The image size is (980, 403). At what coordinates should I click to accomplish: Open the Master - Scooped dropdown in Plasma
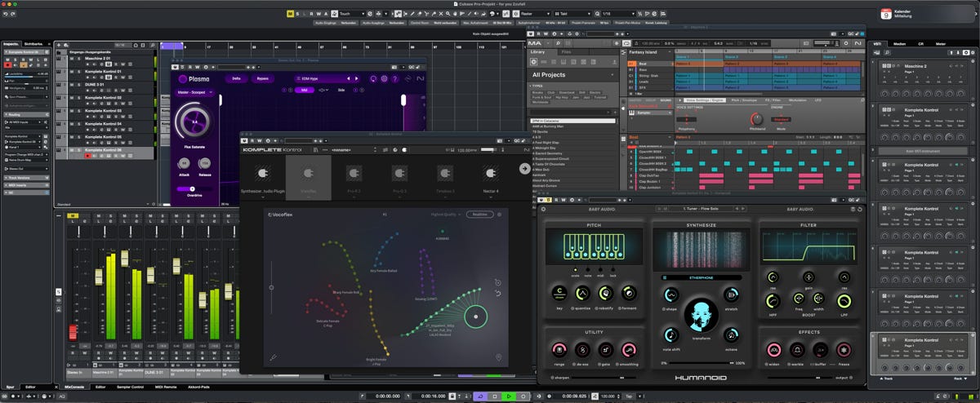click(196, 93)
